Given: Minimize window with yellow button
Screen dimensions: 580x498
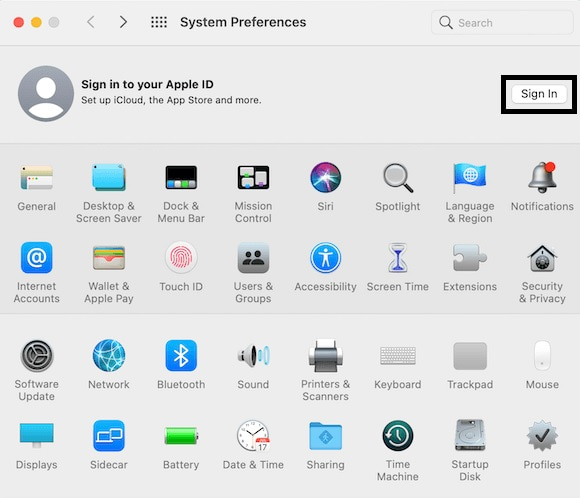Looking at the screenshot, I should pyautogui.click(x=36, y=23).
